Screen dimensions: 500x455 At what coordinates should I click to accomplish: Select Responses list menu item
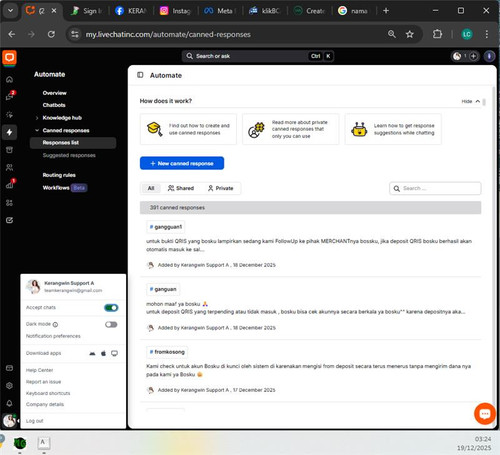coord(73,143)
